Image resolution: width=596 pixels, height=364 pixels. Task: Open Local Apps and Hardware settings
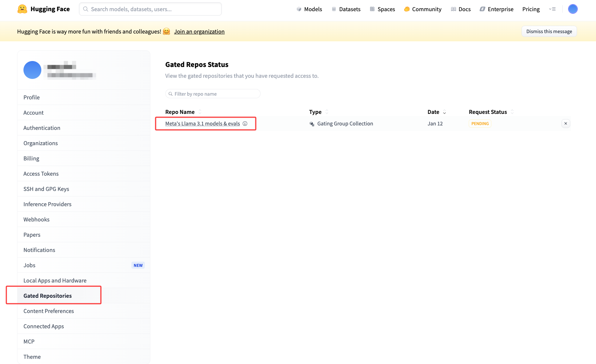(84, 280)
